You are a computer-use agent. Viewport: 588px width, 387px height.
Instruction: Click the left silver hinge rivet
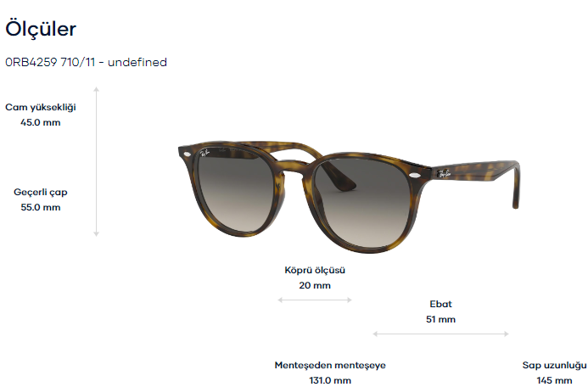click(186, 154)
